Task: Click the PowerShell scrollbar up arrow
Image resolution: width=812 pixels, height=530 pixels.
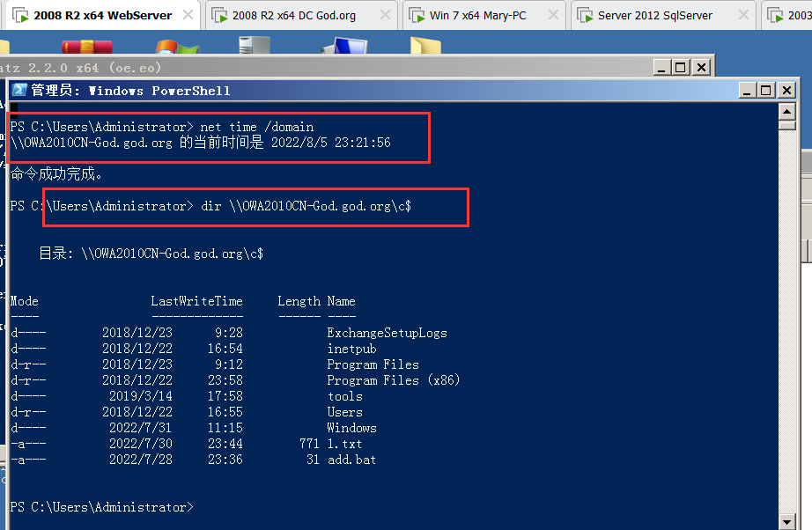Action: [x=787, y=110]
